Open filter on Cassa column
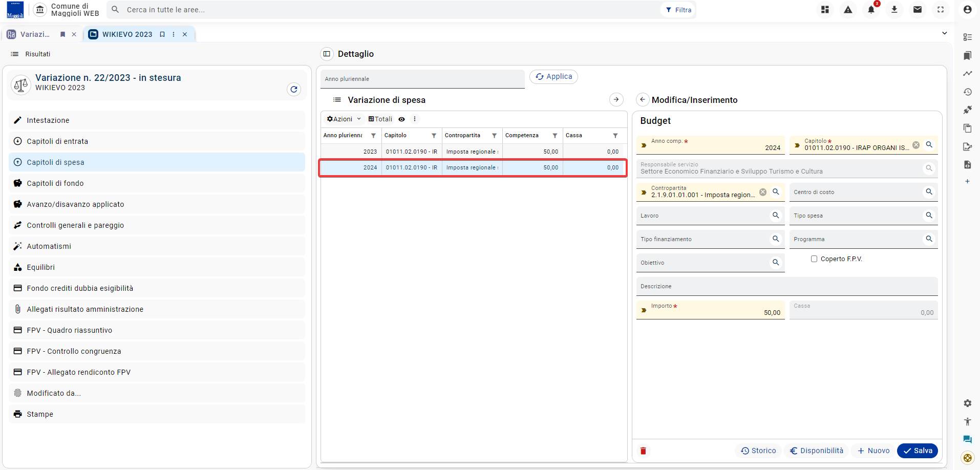 [615, 136]
